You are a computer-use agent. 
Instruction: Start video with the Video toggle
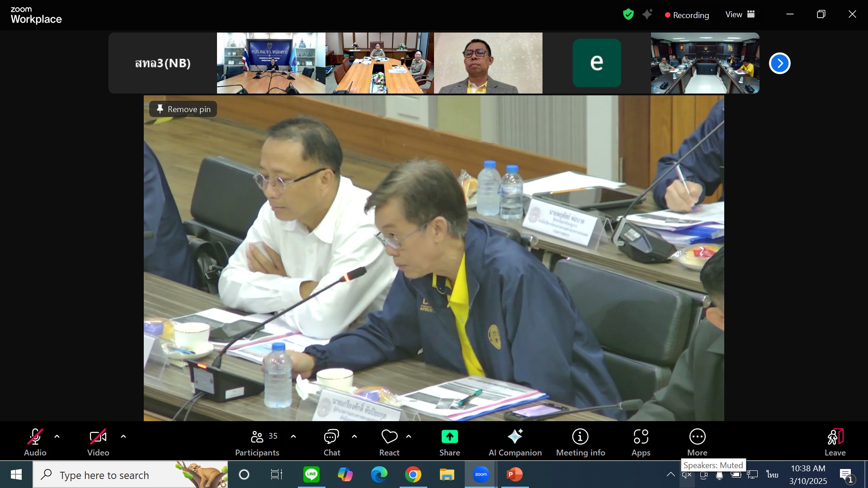point(98,442)
